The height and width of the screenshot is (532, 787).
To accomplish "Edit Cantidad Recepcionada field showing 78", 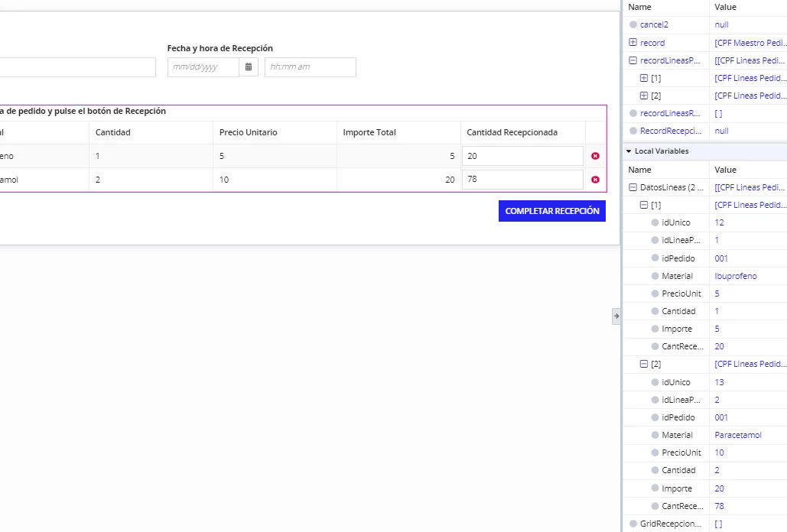I will tap(522, 180).
